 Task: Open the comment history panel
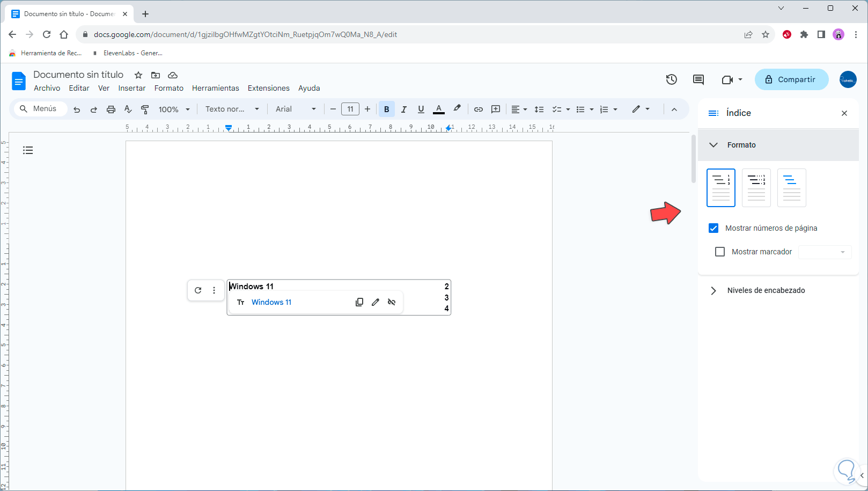coord(698,80)
